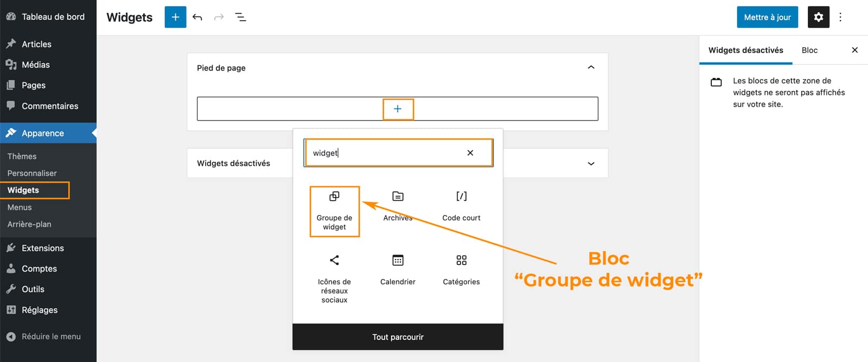Image resolution: width=868 pixels, height=362 pixels.
Task: Click the Widgets désactivés area heading
Action: pyautogui.click(x=233, y=163)
